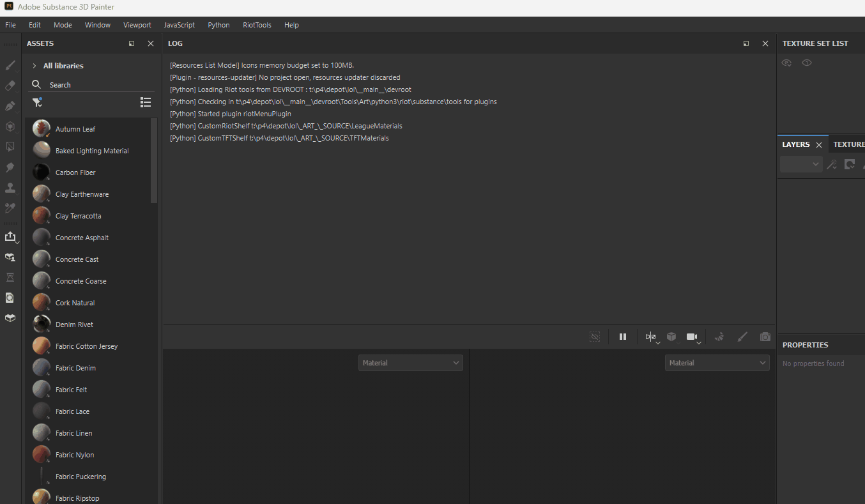This screenshot has width=865, height=504.
Task: Open the Resource updater icon
Action: pyautogui.click(x=10, y=298)
